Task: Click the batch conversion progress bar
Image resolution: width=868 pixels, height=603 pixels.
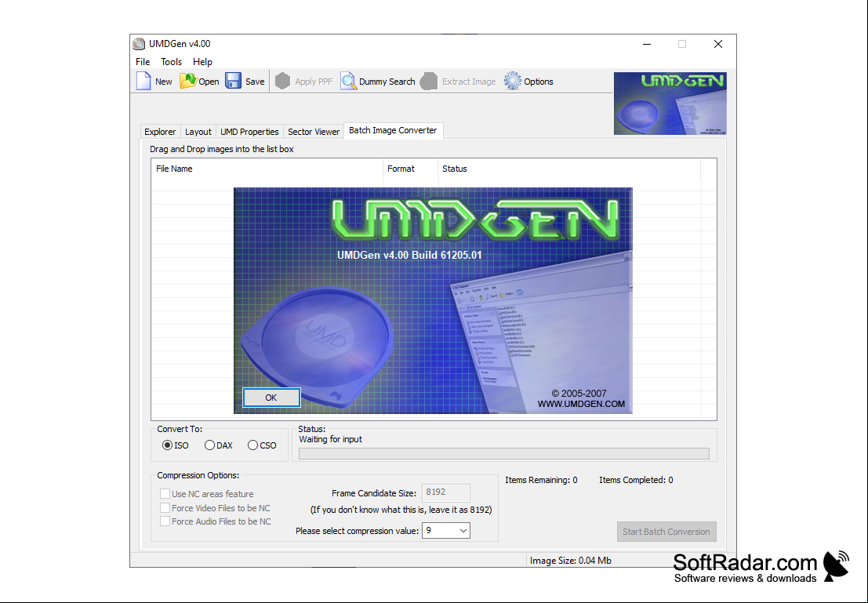Action: coord(503,453)
